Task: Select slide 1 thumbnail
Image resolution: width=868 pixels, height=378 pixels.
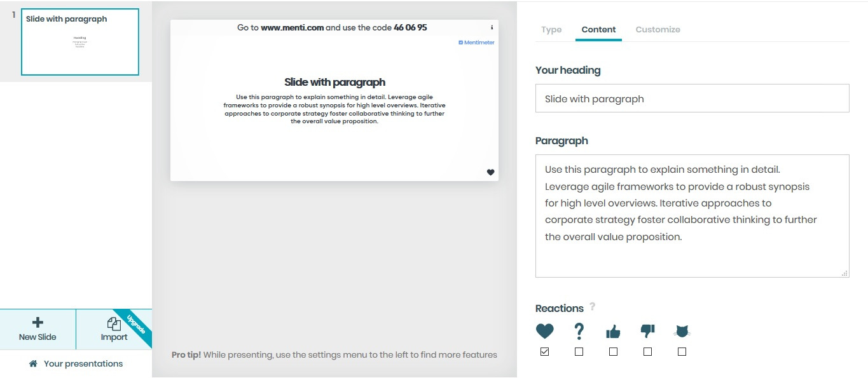Action: click(79, 42)
